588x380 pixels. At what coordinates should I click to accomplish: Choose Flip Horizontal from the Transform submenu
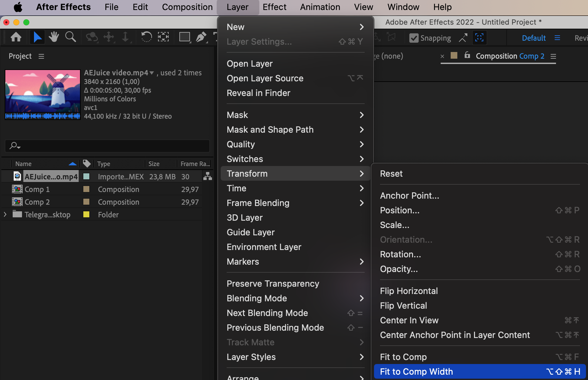409,291
